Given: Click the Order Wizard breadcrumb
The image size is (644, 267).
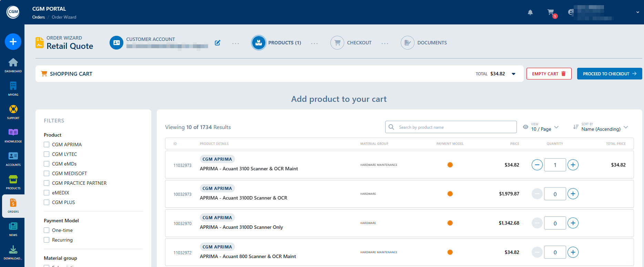Looking at the screenshot, I should 64,17.
